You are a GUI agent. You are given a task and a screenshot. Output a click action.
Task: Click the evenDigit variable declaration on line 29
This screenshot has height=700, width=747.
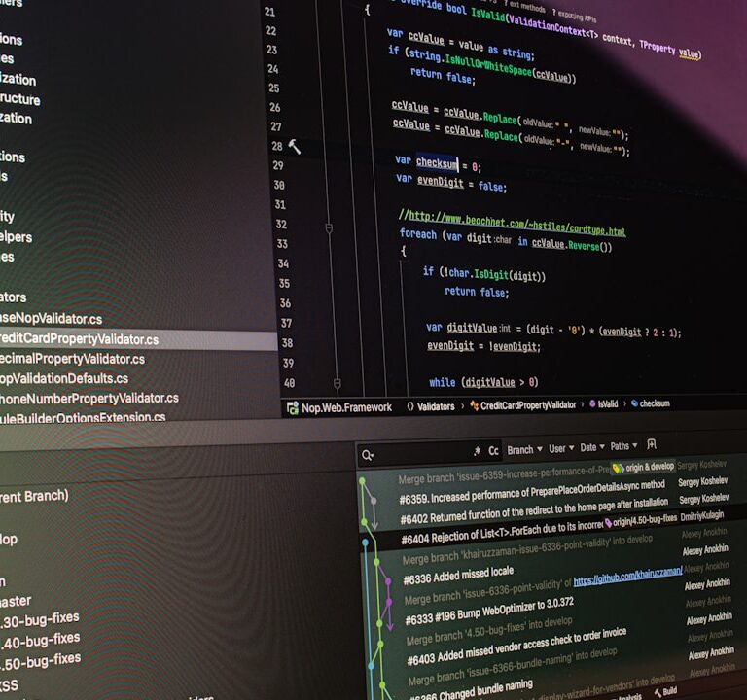click(x=441, y=182)
